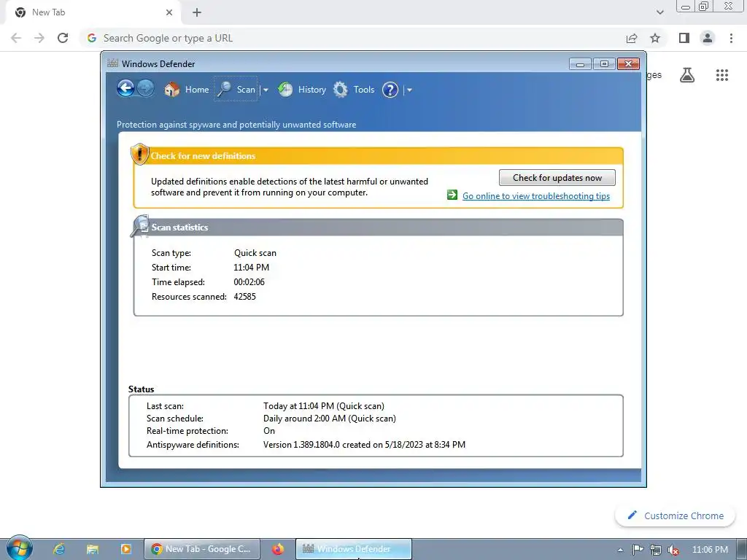Click Antispyware definitions version text
Viewport: 747px width, 560px height.
(364, 445)
